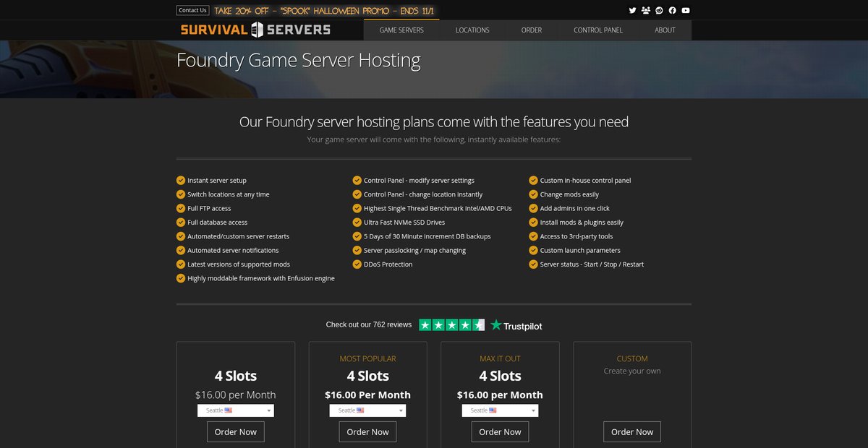Click checkmark icon beside Full database access
Viewport: 868px width, 448px height.
coord(181,223)
